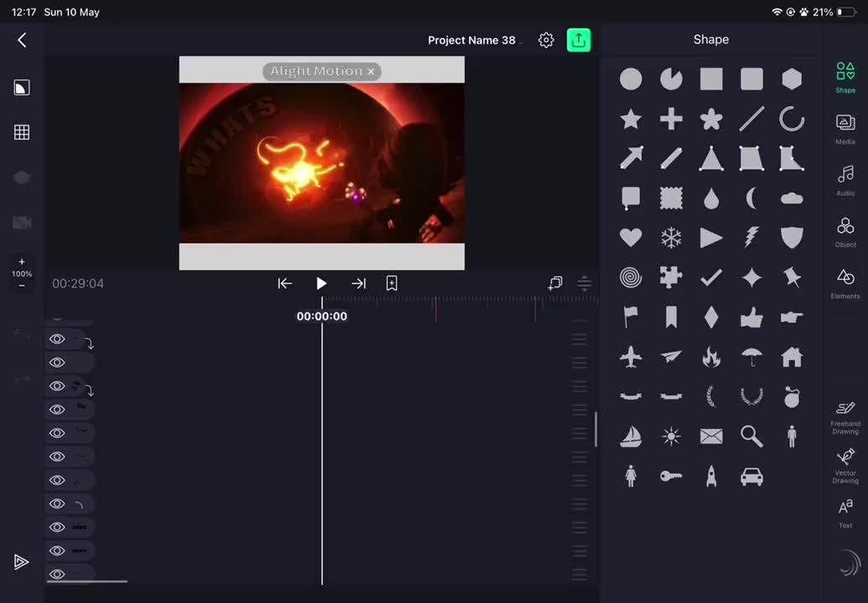This screenshot has width=868, height=603.
Task: Add the envelope shape
Action: click(710, 436)
